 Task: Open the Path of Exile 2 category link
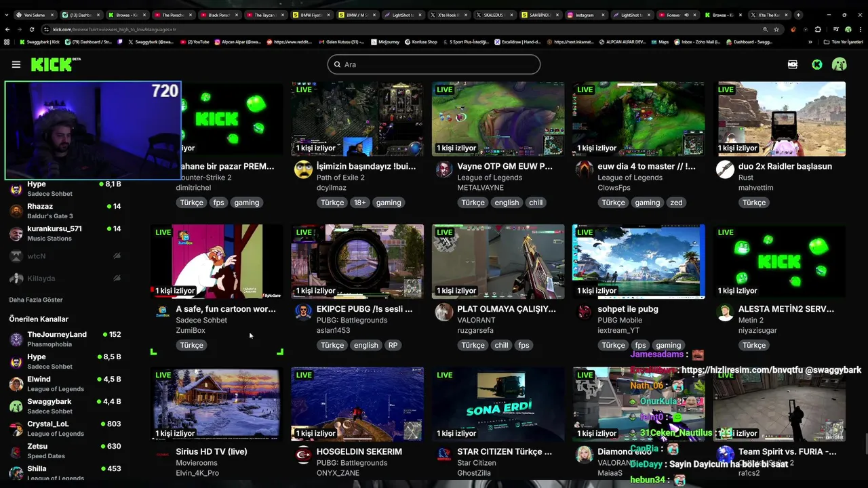coord(340,178)
